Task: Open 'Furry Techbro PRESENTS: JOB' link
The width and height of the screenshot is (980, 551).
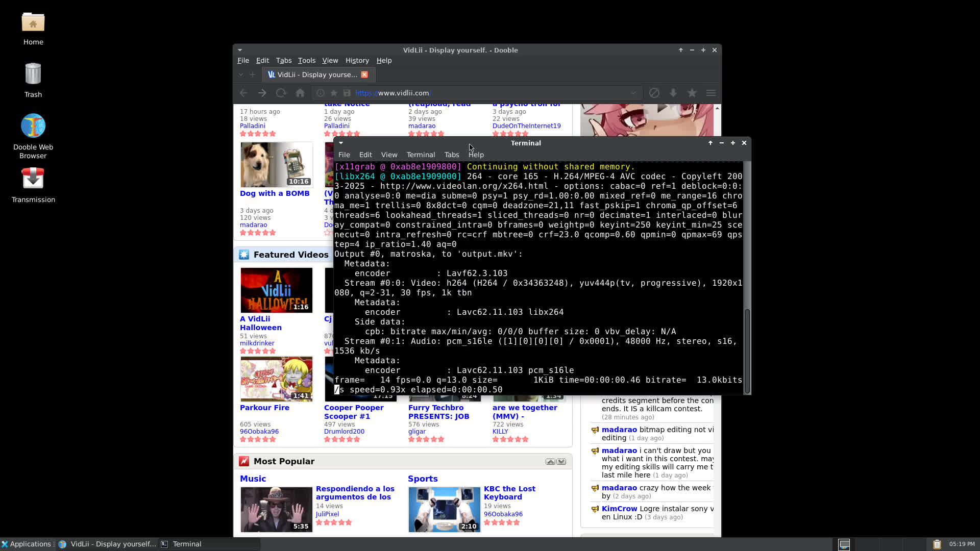Action: (438, 412)
